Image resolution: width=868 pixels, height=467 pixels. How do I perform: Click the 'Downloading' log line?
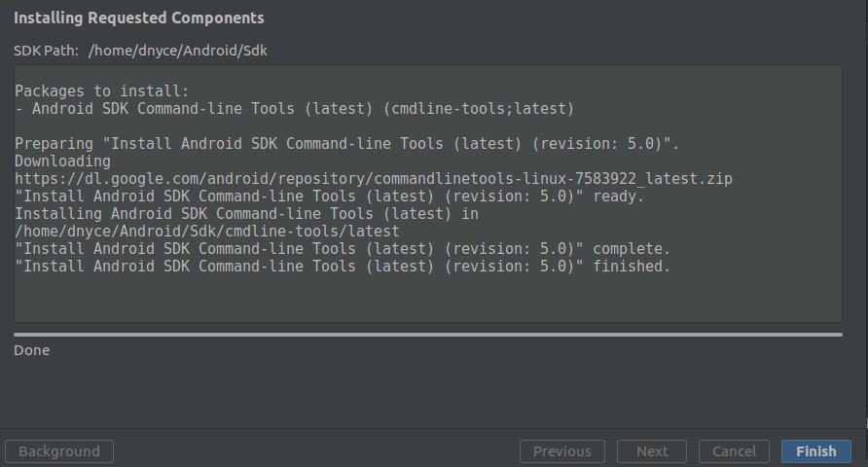point(62,161)
